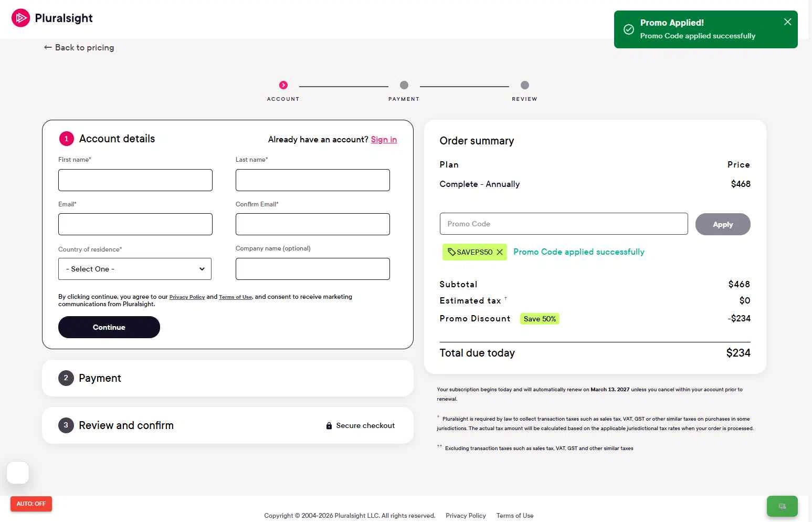The width and height of the screenshot is (812, 522).
Task: Select the Payment step indicator
Action: coord(404,85)
